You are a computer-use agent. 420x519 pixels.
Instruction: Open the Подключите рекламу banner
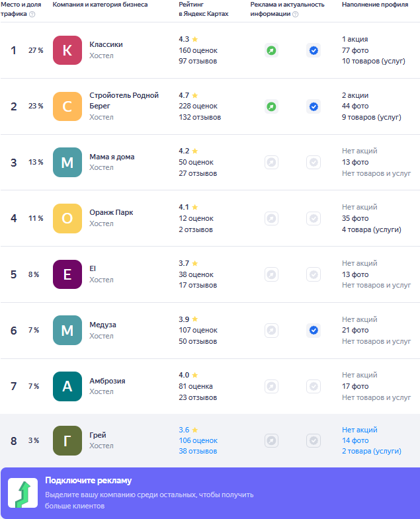pos(210,493)
